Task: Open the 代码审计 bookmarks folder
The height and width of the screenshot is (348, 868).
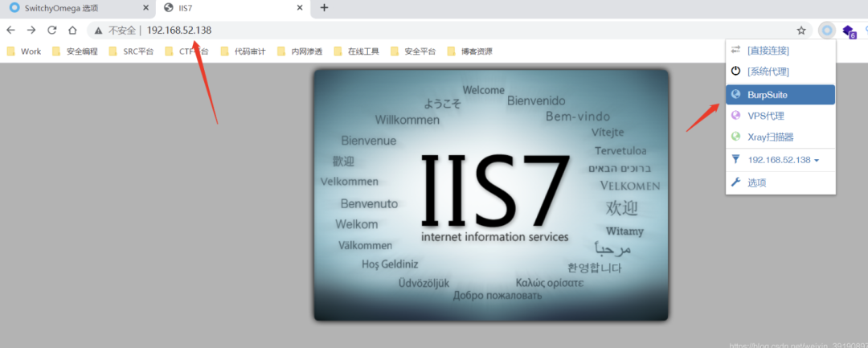Action: tap(244, 51)
